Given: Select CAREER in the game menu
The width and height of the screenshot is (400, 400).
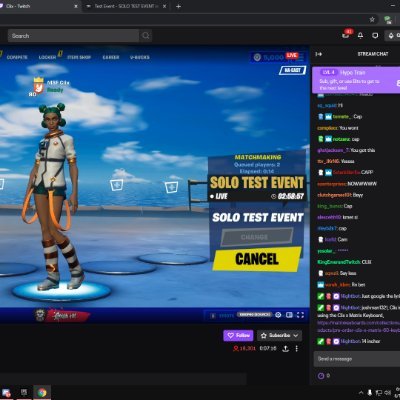Looking at the screenshot, I should click(111, 57).
